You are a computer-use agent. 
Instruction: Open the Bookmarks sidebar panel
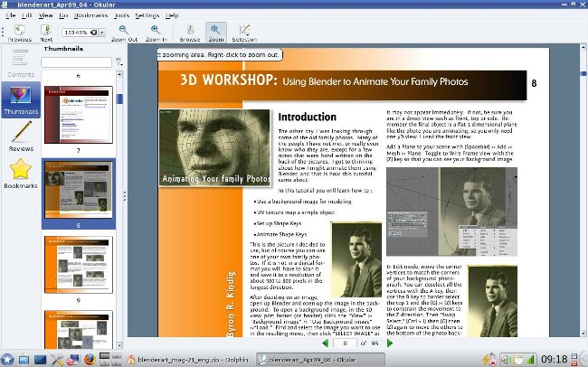(21, 174)
